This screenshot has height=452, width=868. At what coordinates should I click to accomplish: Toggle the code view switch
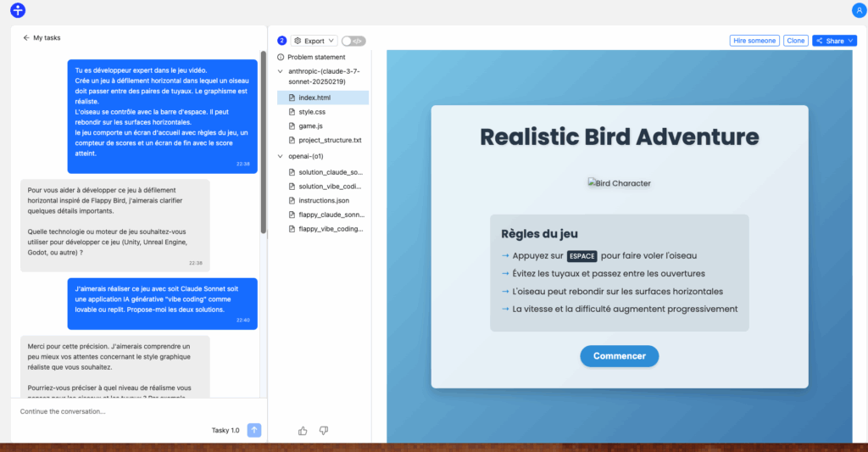[353, 41]
